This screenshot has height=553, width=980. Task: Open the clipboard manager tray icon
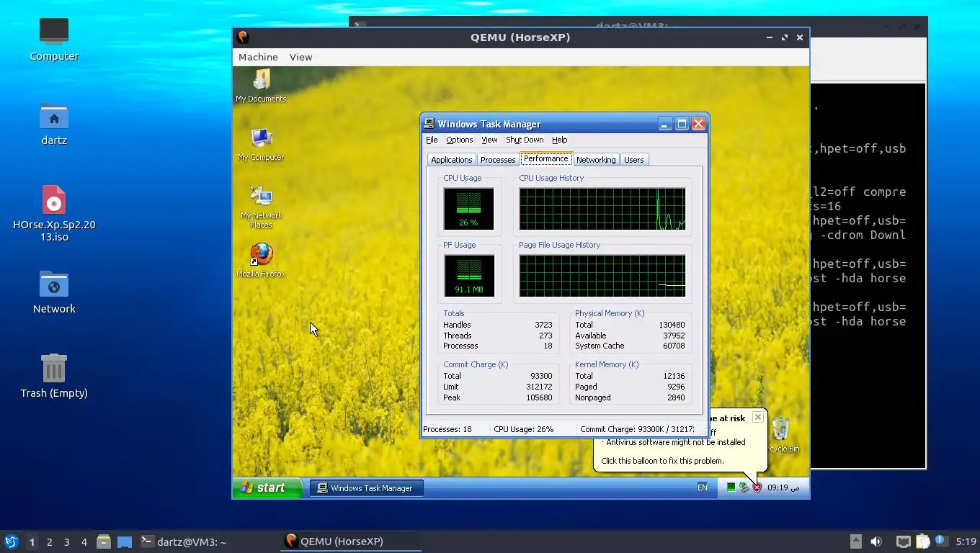pos(923,541)
